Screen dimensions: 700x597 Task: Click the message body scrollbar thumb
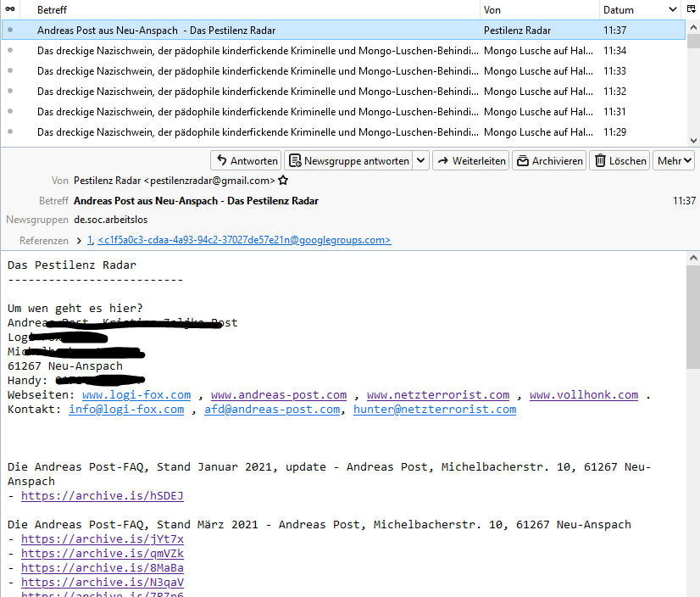point(693,317)
